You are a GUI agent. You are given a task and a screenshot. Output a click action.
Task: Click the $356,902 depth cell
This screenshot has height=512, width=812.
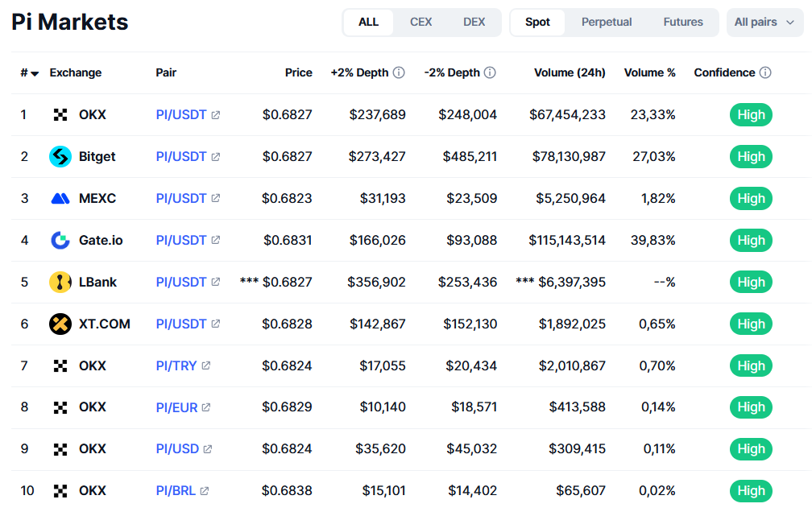tap(376, 282)
